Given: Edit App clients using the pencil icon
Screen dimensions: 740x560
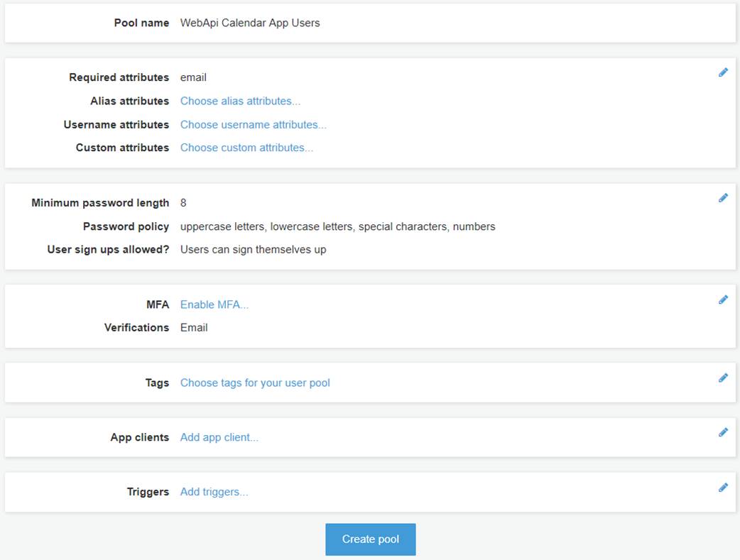Looking at the screenshot, I should (x=723, y=432).
